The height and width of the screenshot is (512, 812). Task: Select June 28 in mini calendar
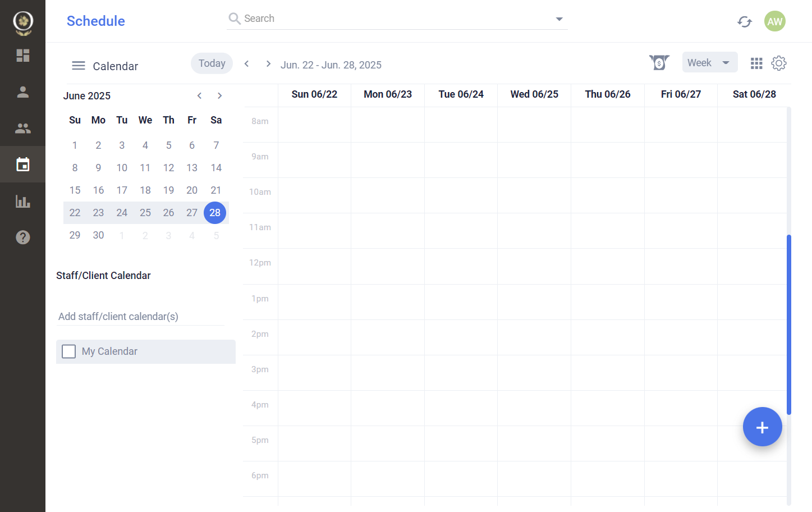tap(215, 213)
